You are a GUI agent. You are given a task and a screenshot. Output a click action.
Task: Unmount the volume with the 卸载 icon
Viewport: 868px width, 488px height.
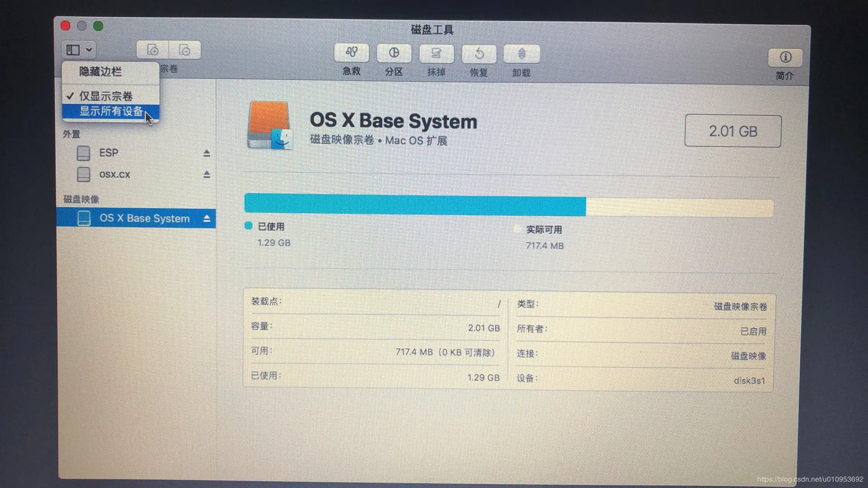point(522,54)
